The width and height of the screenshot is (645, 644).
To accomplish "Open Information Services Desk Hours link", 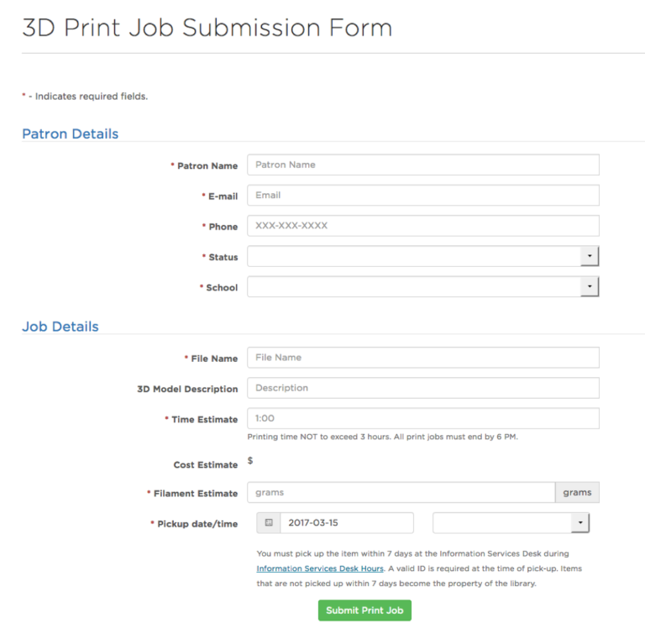I will (320, 568).
